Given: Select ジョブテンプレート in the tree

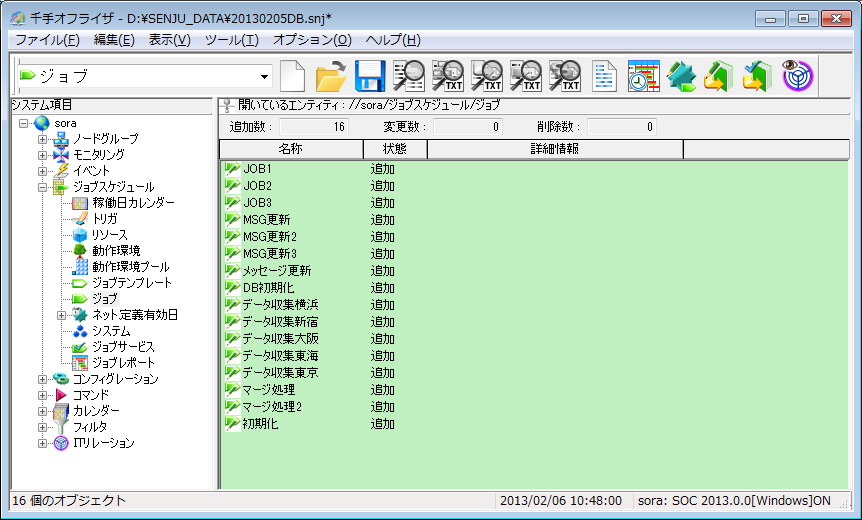Looking at the screenshot, I should click(x=132, y=283).
